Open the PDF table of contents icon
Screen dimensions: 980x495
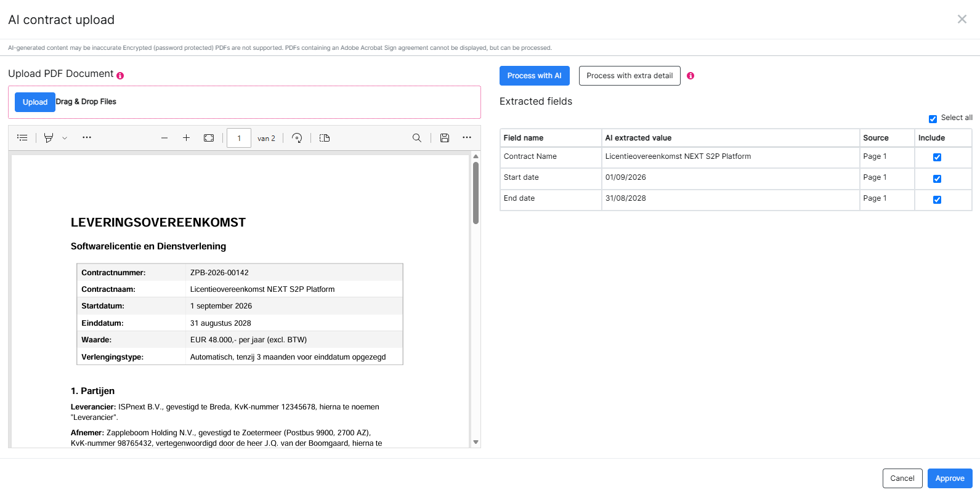click(22, 138)
